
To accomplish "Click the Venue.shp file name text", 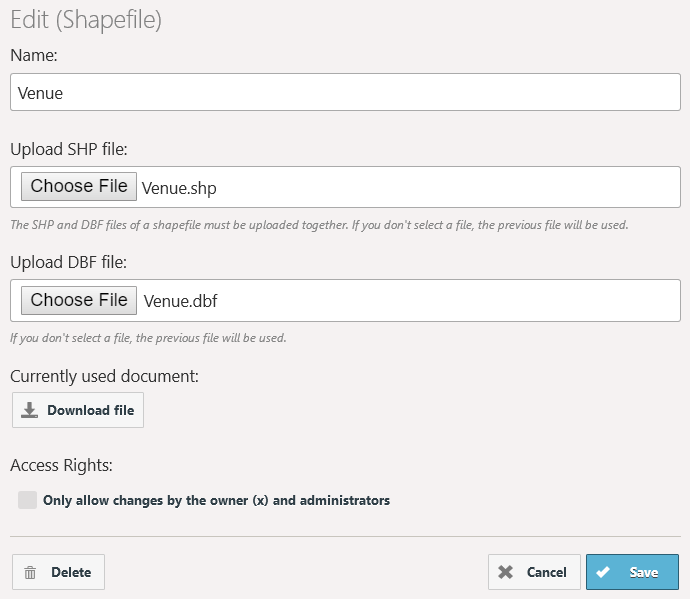I will point(179,188).
